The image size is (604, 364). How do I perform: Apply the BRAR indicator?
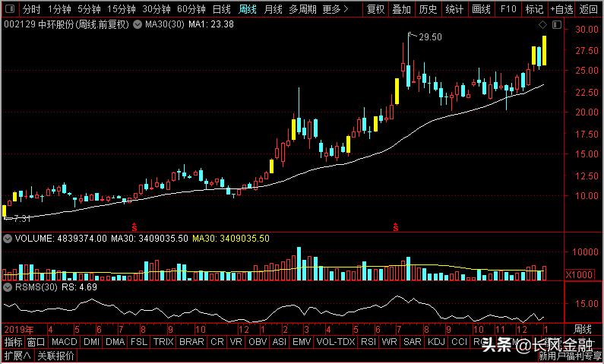click(191, 342)
